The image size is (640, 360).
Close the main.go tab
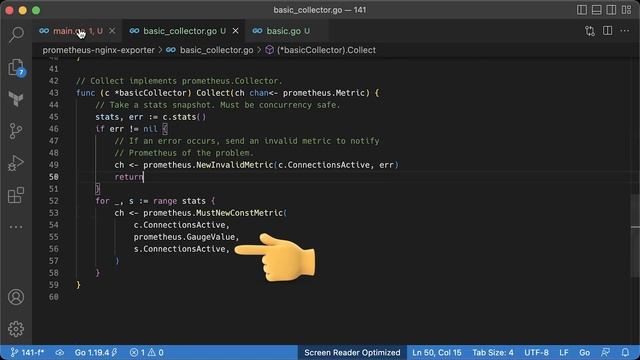(x=112, y=31)
